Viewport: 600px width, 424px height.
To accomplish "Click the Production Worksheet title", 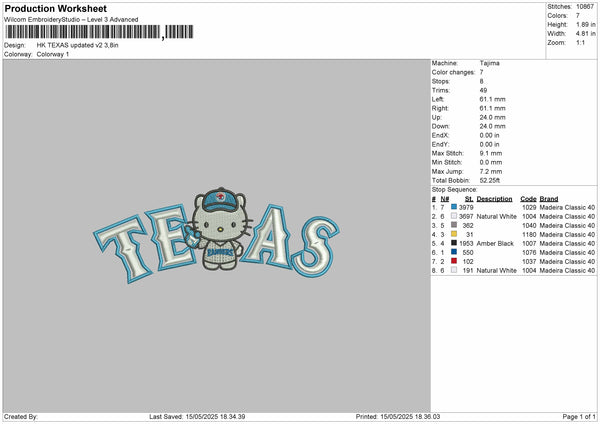I will click(x=55, y=8).
